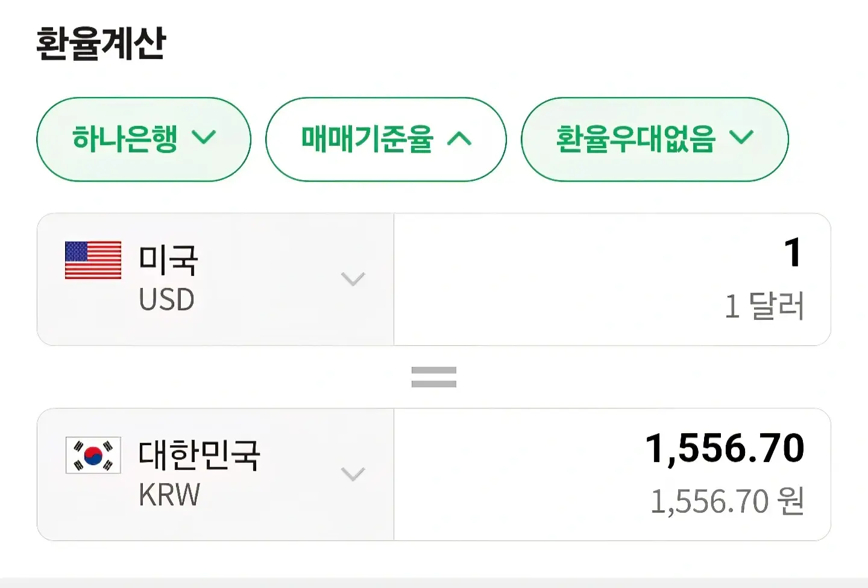868x588 pixels.
Task: Click the KRW currency code text
Action: coord(169,495)
